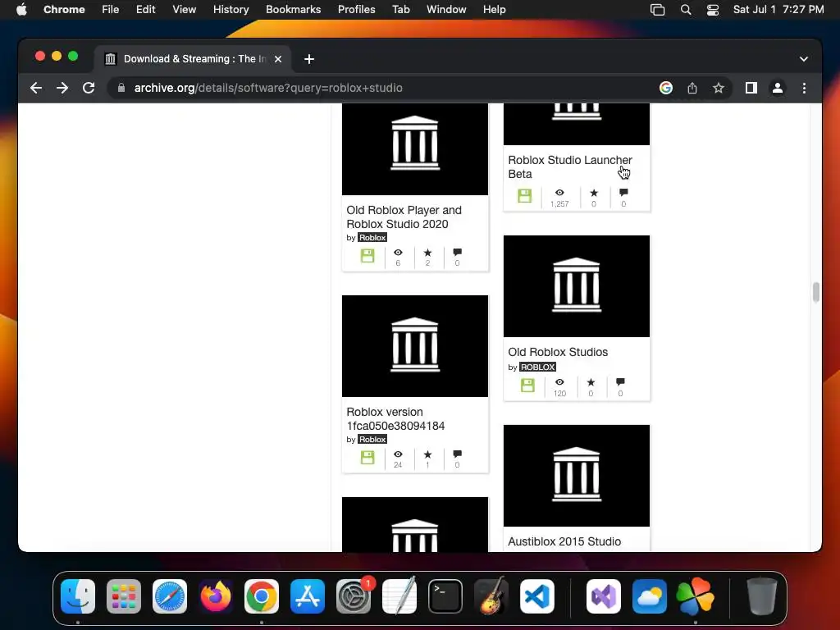Open Firefox from the Dock
Image resolution: width=840 pixels, height=630 pixels.
(216, 596)
